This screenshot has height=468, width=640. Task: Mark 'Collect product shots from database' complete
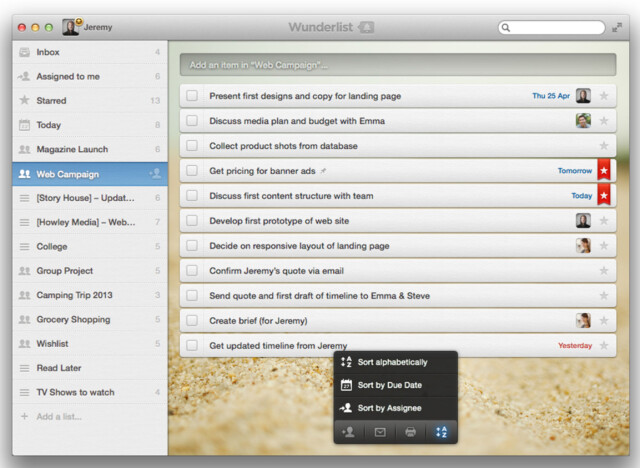point(192,146)
